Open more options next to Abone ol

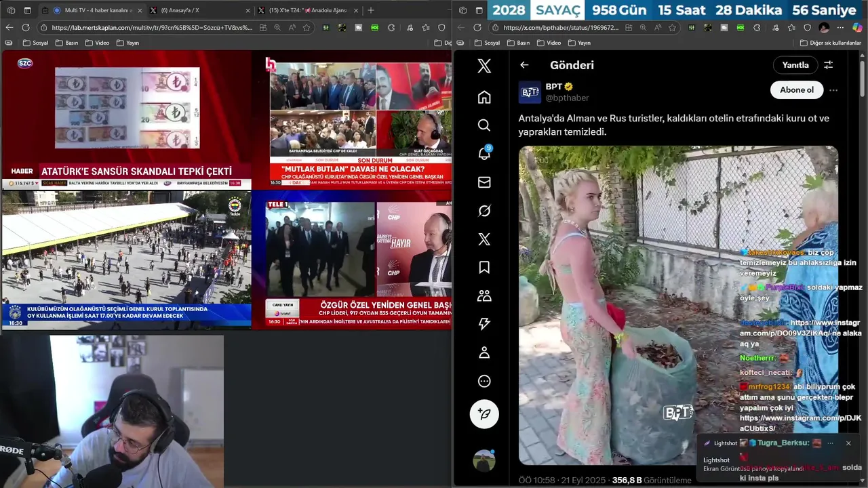tap(833, 90)
